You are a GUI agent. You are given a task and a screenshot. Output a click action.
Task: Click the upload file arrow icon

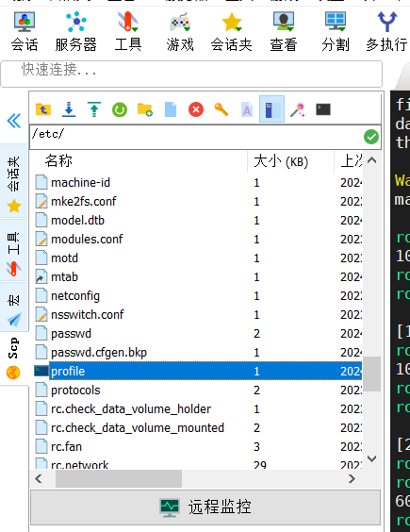coord(94,109)
